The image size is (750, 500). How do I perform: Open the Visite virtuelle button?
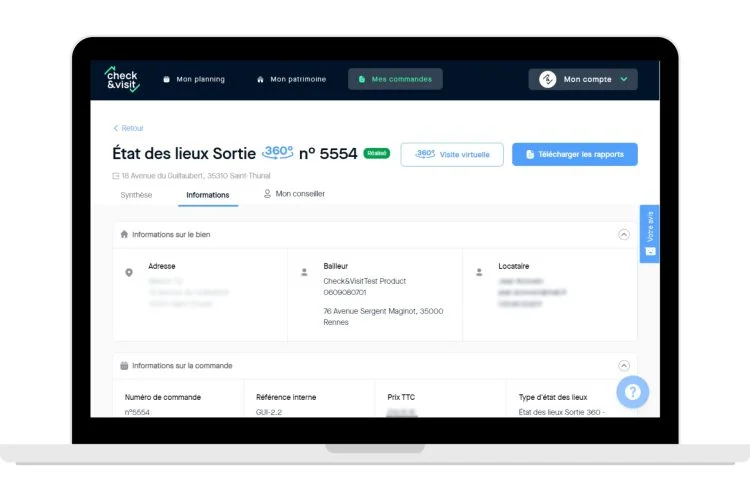point(452,155)
